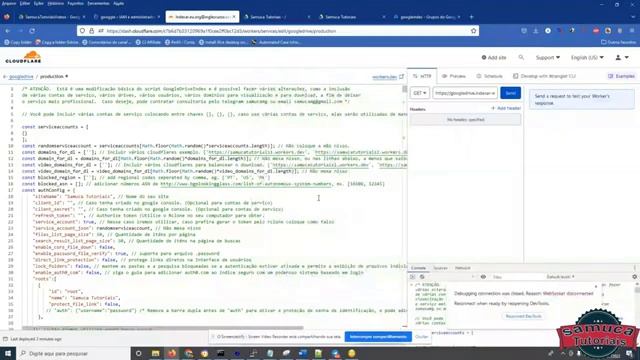
Task: Open the GET method dropdown
Action: tap(420, 93)
